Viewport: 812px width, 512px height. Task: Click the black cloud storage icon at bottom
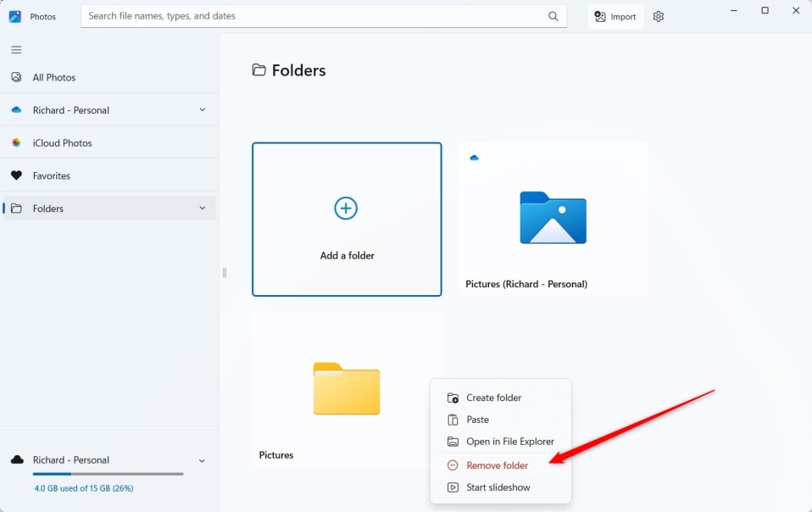pyautogui.click(x=17, y=459)
